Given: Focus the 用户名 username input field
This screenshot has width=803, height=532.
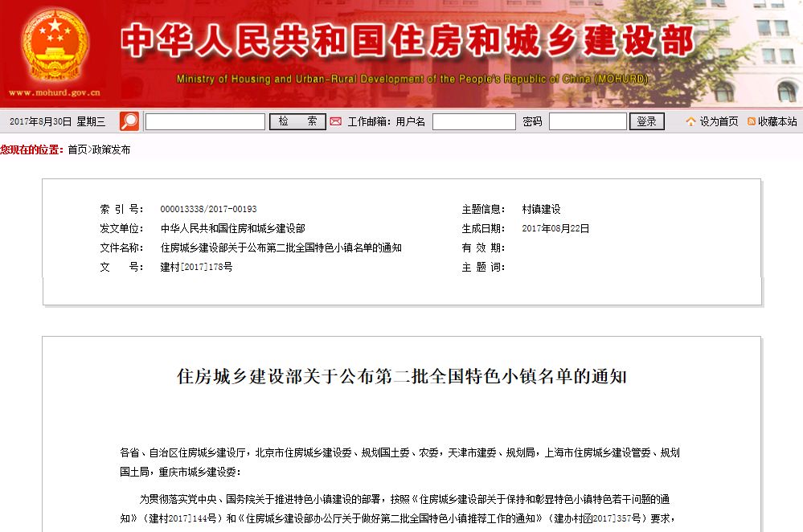Looking at the screenshot, I should (x=473, y=121).
